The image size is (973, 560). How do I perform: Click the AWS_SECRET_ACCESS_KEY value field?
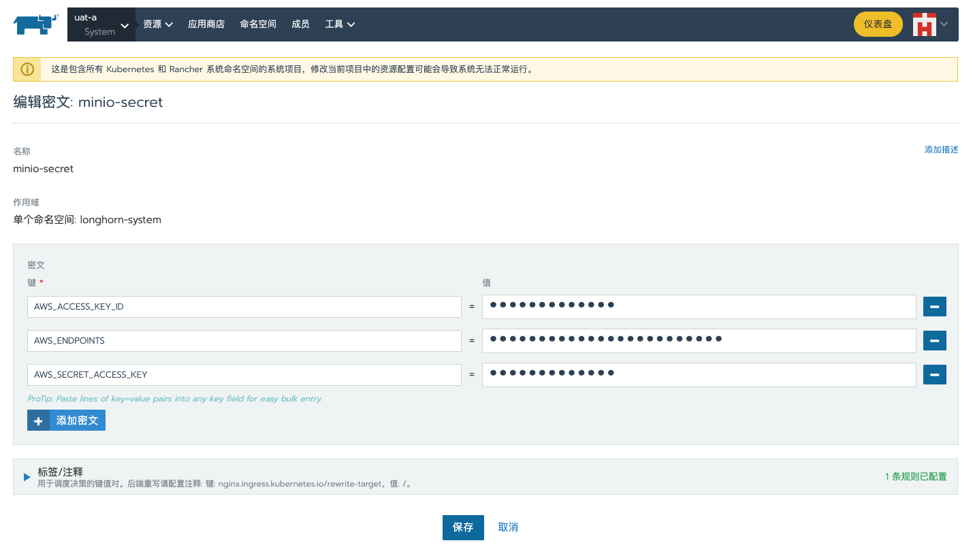(699, 375)
